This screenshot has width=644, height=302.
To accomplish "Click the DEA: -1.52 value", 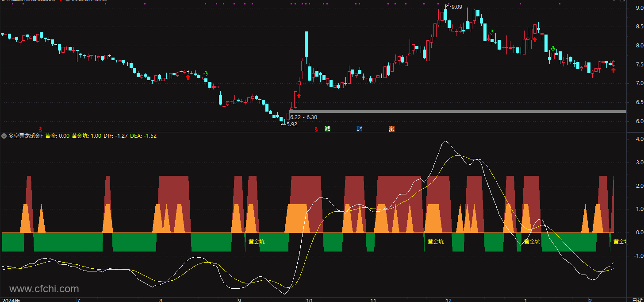I will click(x=143, y=136).
